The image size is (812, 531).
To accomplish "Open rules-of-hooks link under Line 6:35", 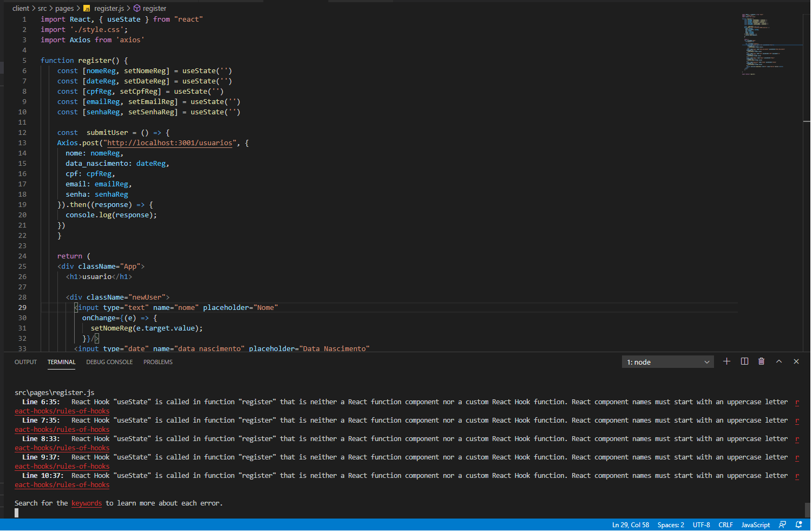I will coord(62,411).
